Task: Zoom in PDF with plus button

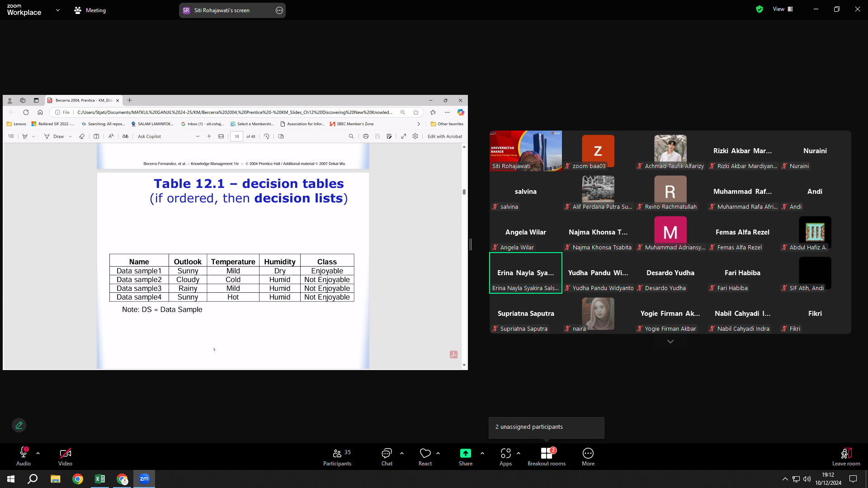Action: (x=209, y=136)
